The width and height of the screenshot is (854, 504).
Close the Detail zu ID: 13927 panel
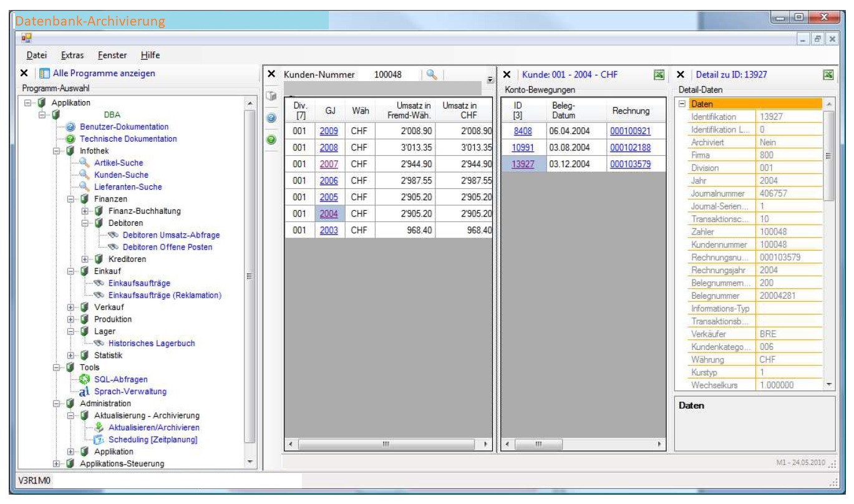point(681,75)
